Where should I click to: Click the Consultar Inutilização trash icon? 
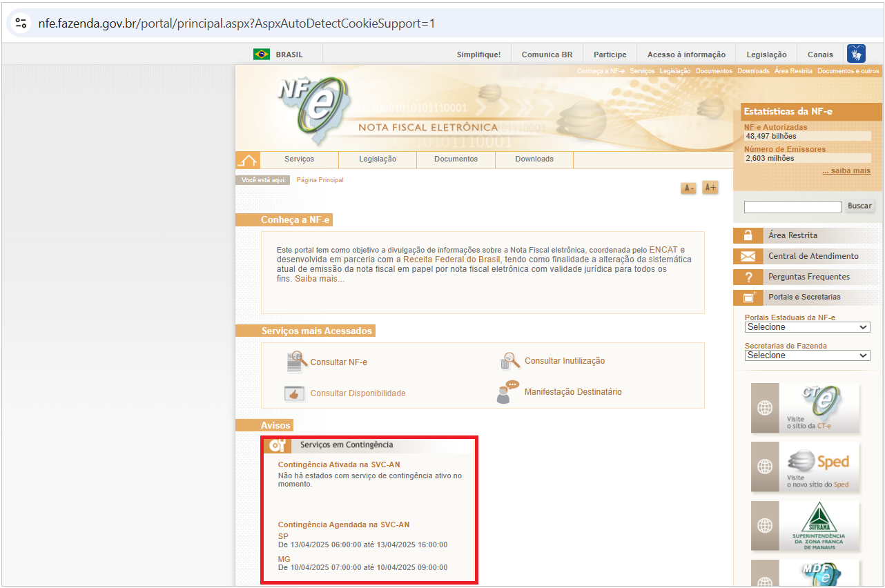point(510,360)
